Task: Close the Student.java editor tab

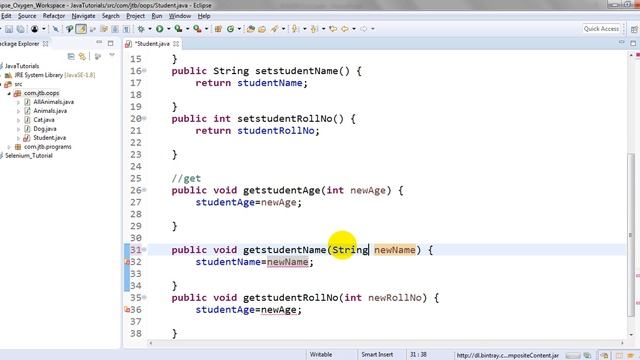Action: [x=176, y=44]
